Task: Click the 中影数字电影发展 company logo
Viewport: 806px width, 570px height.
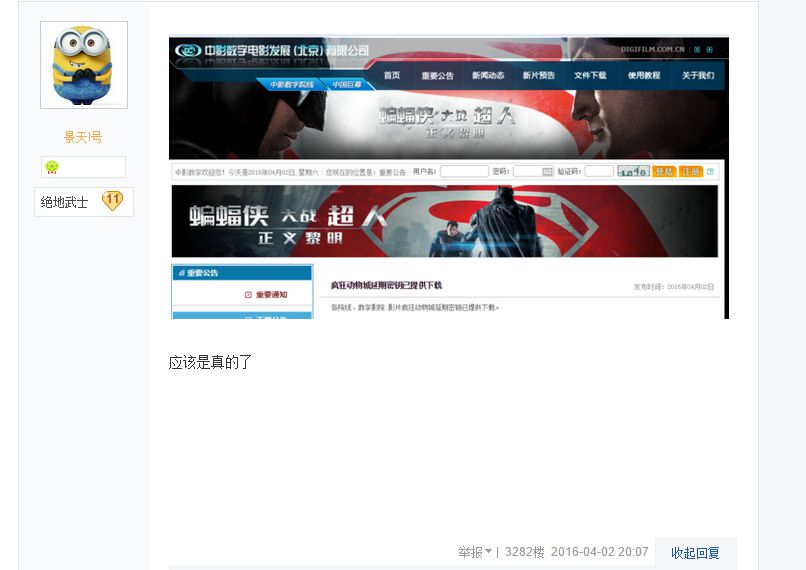Action: [x=272, y=50]
